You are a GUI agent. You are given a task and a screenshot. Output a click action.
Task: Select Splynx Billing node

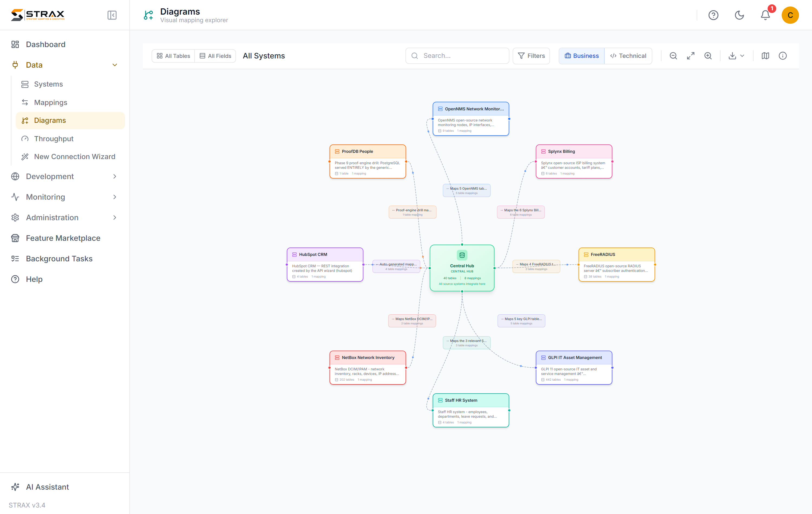click(x=574, y=162)
